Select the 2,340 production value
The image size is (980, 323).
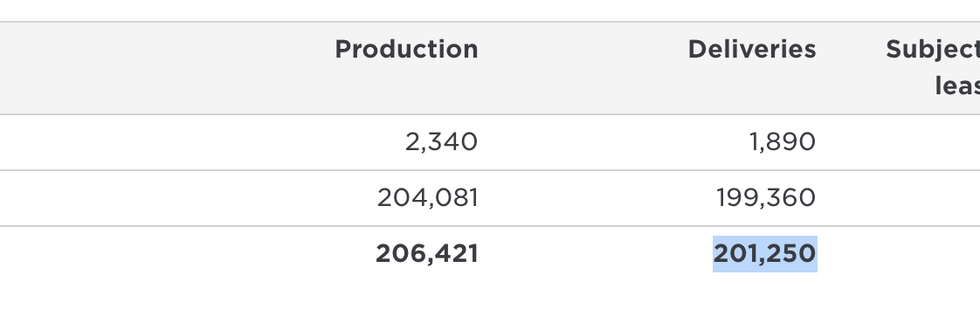(x=441, y=141)
